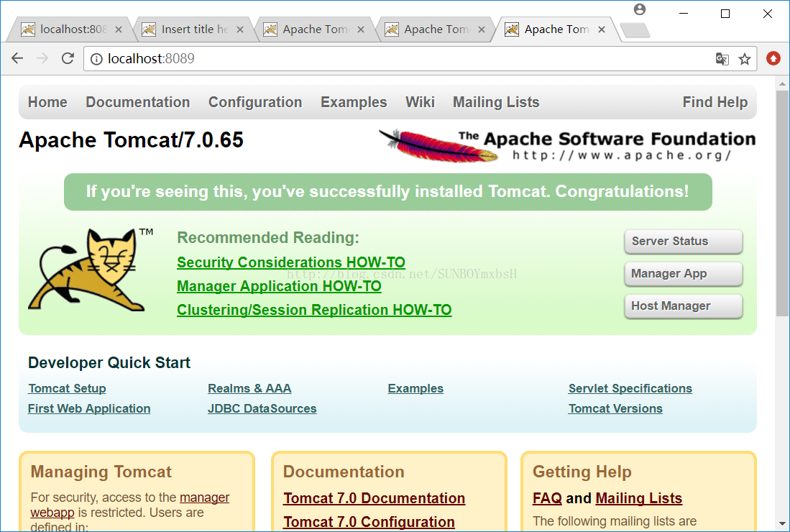Open the Tomcat Versions link
The height and width of the screenshot is (532, 790).
click(615, 408)
